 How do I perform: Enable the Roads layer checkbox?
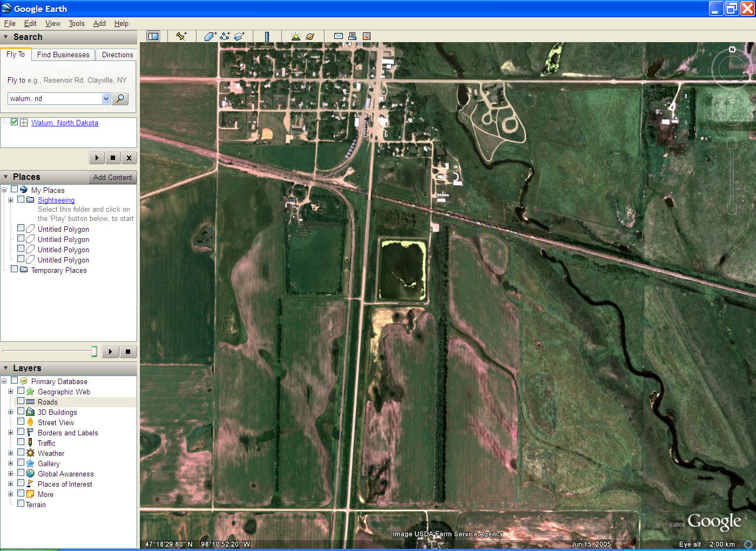tap(21, 401)
